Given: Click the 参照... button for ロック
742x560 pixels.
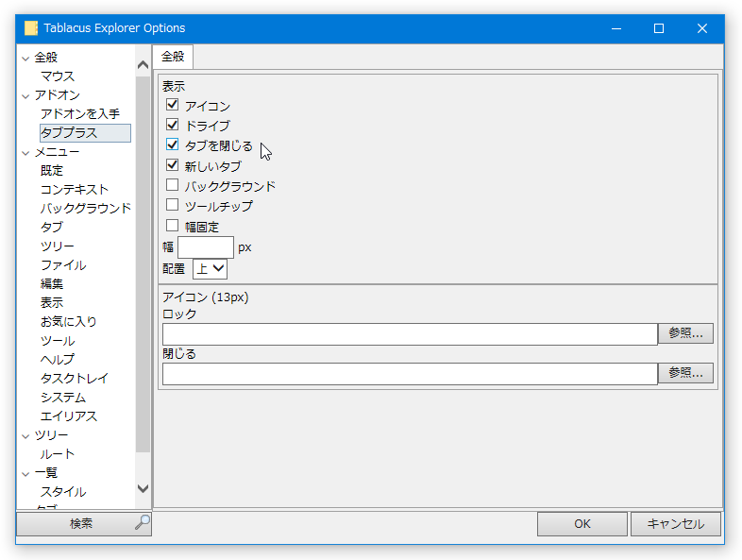Looking at the screenshot, I should 685,333.
